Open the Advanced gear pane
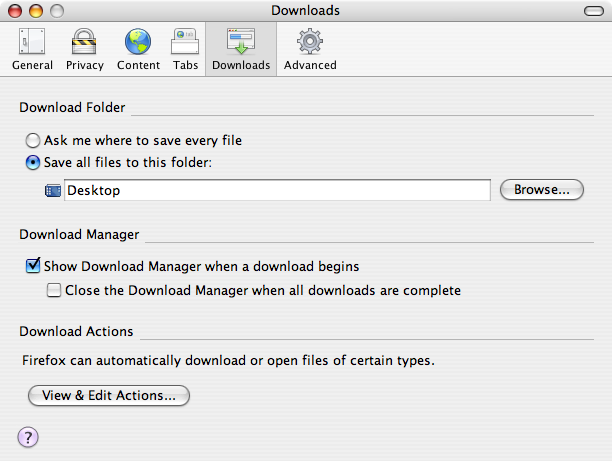Image resolution: width=612 pixels, height=461 pixels. 310,50
